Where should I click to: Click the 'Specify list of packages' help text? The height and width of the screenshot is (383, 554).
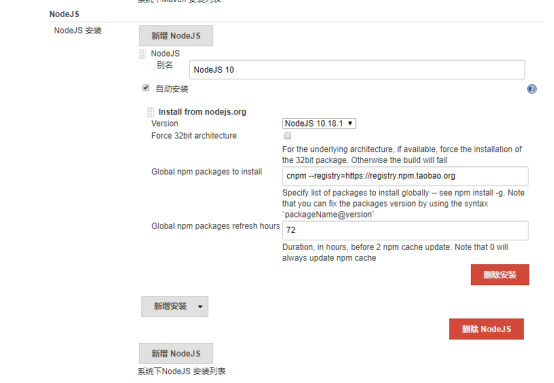403,204
